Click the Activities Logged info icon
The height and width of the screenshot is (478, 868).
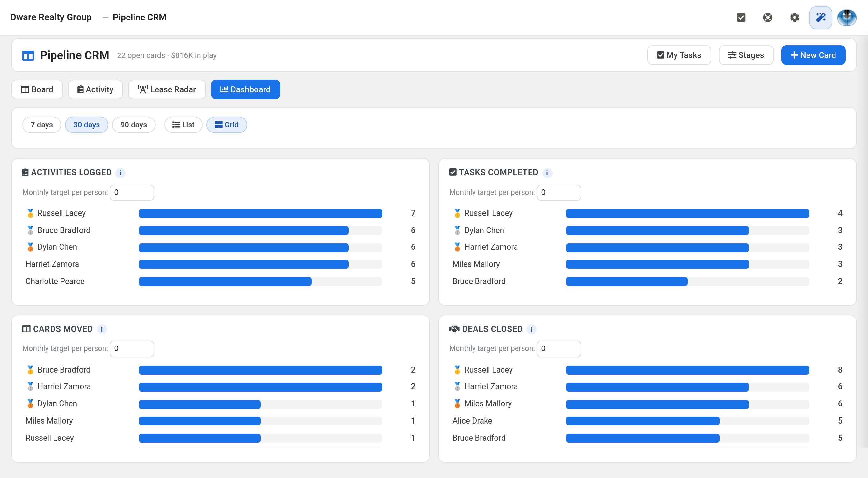[x=120, y=173]
